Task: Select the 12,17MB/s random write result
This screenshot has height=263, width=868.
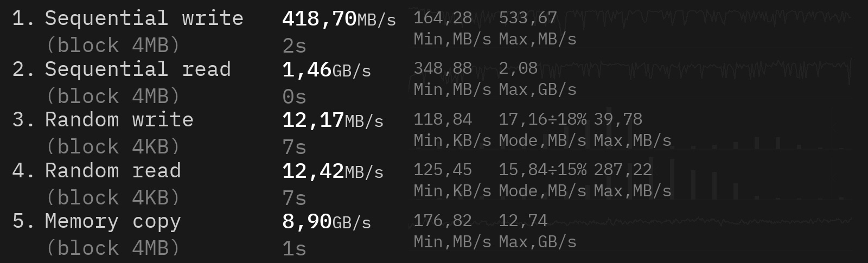Action: [x=332, y=120]
